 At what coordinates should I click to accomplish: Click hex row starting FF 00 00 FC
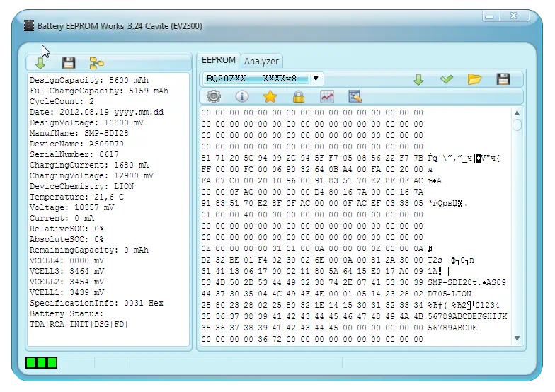(x=312, y=169)
